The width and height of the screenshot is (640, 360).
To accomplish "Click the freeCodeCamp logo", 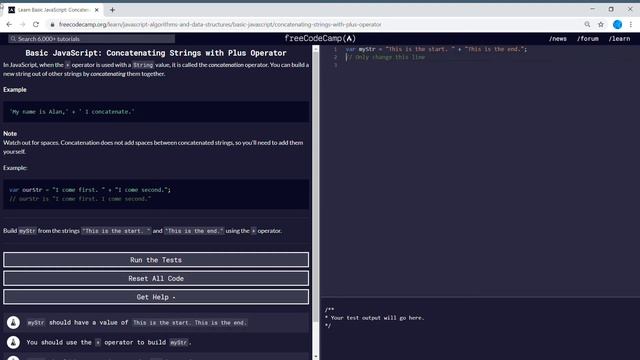I will pos(320,38).
